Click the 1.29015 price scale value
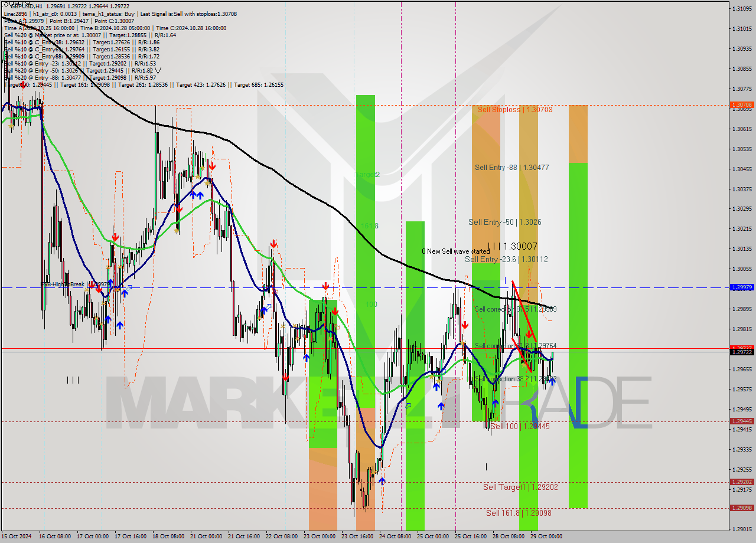 pos(742,529)
